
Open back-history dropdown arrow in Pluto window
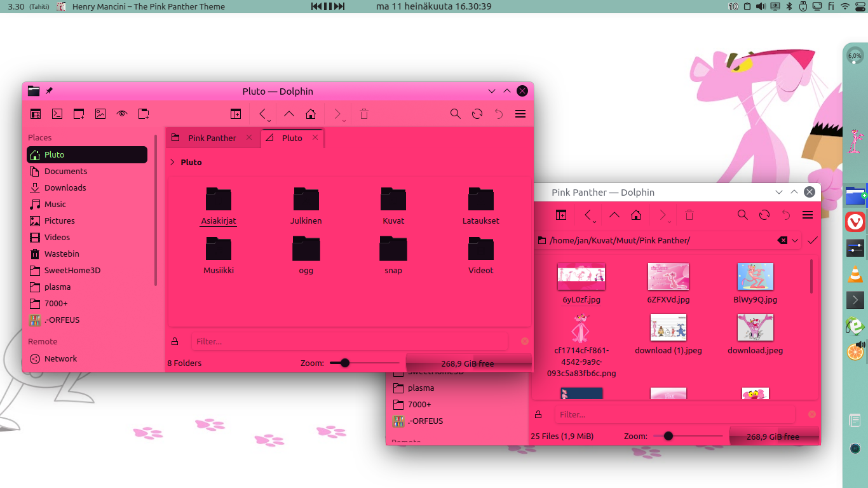(x=269, y=120)
